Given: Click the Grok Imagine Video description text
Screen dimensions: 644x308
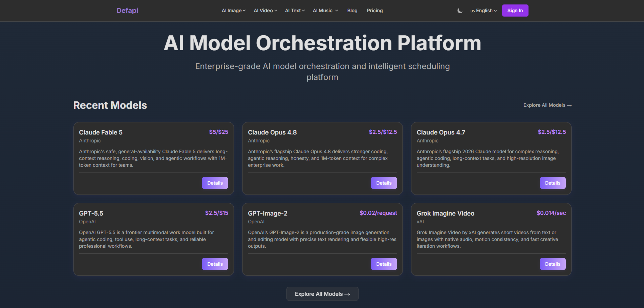Looking at the screenshot, I should (487, 239).
